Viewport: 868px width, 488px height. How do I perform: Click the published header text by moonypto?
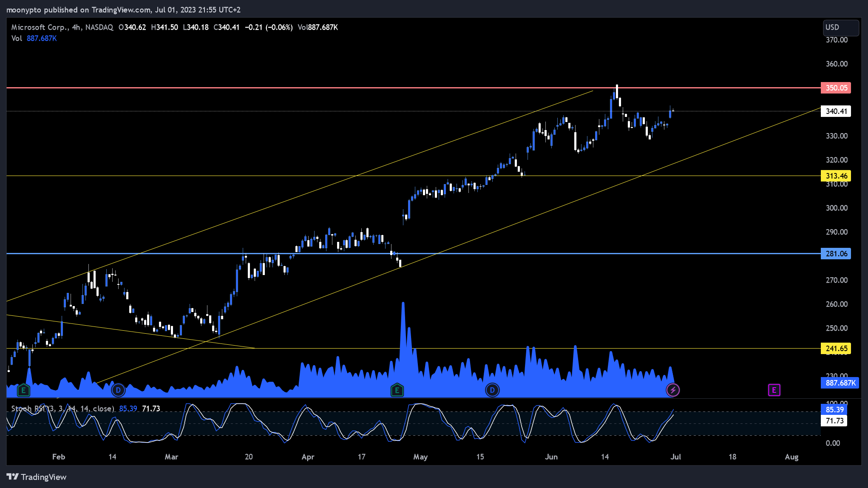[123, 10]
